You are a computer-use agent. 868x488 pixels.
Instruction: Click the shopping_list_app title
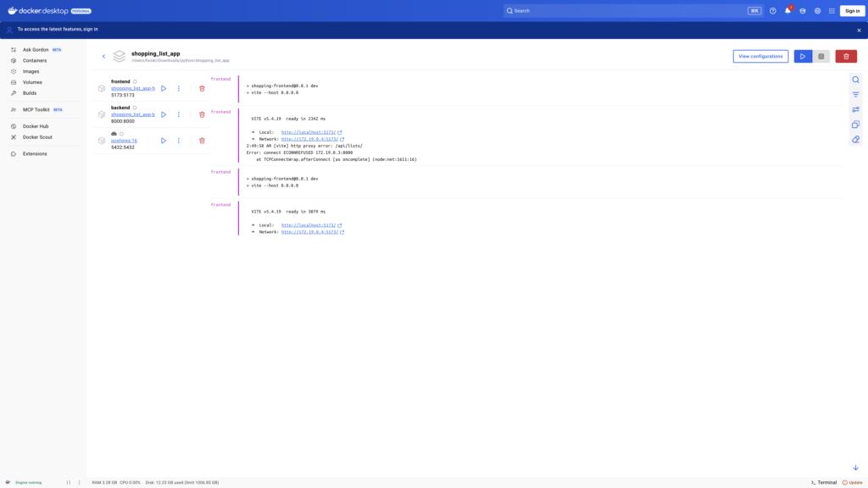[x=156, y=53]
